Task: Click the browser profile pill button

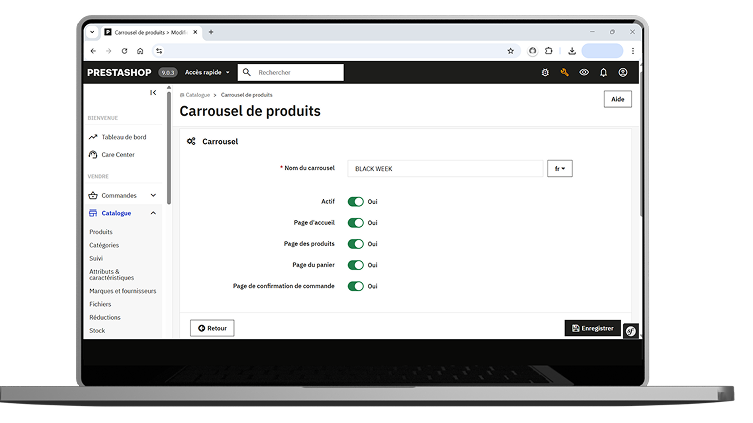Action: click(602, 51)
